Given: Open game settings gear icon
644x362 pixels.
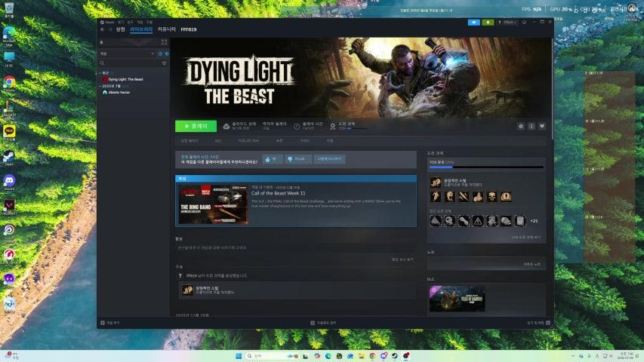Looking at the screenshot, I should (521, 126).
